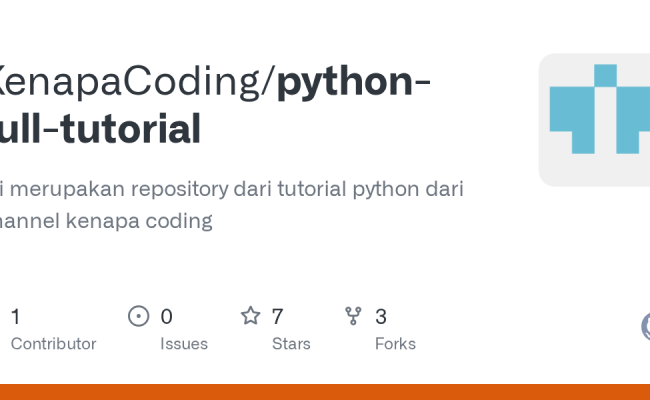Click the issues count 0

click(x=167, y=317)
